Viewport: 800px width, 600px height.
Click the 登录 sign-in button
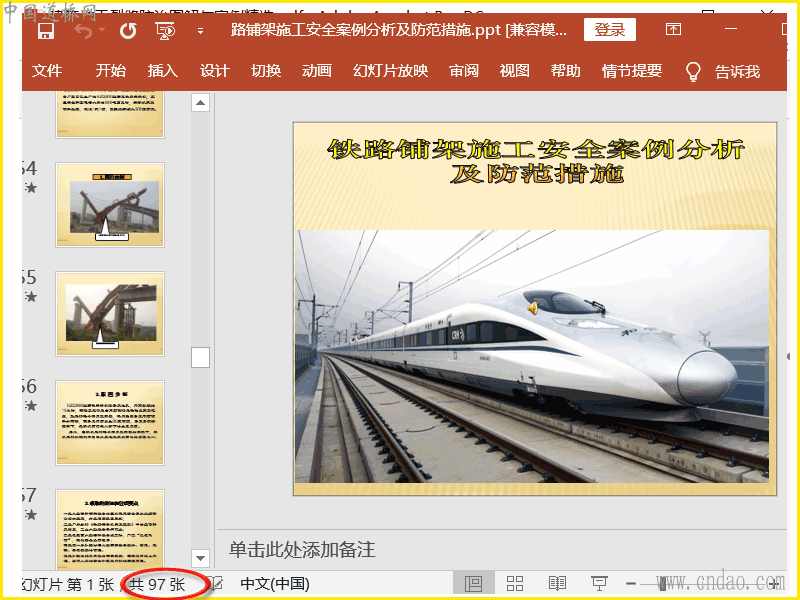click(x=610, y=30)
